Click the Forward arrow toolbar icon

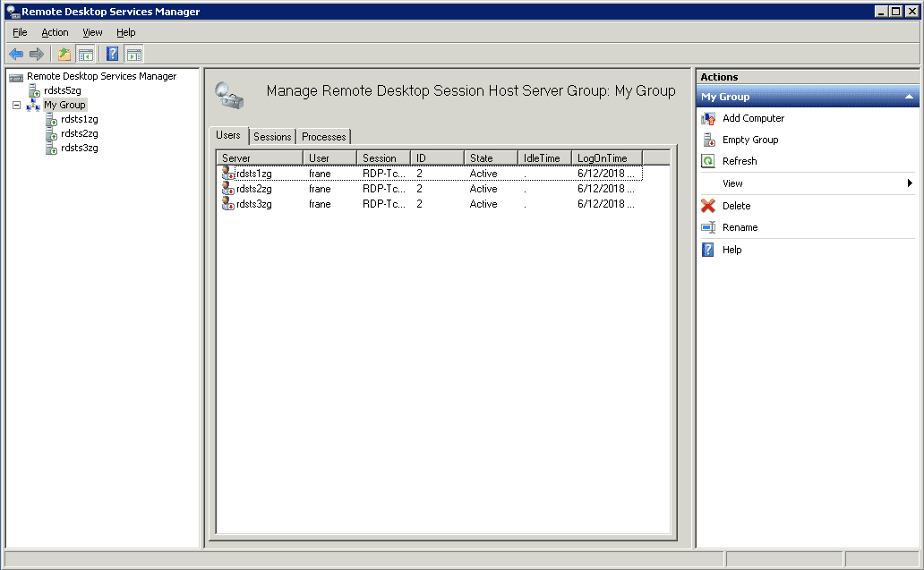tap(37, 55)
